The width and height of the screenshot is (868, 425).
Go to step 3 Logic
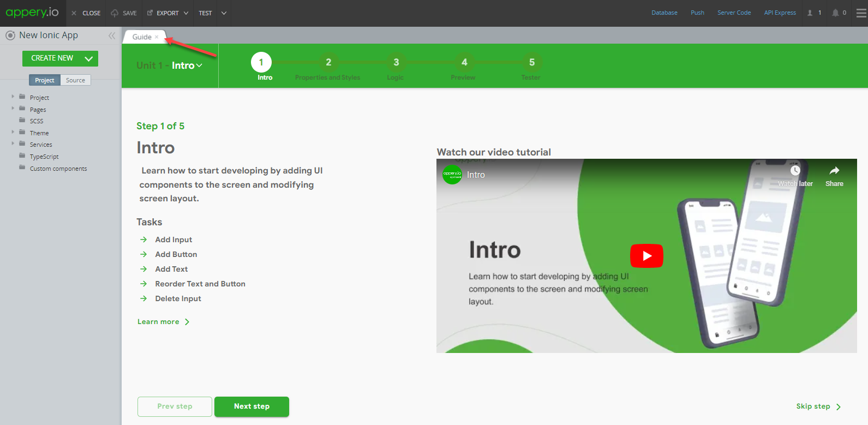tap(396, 62)
